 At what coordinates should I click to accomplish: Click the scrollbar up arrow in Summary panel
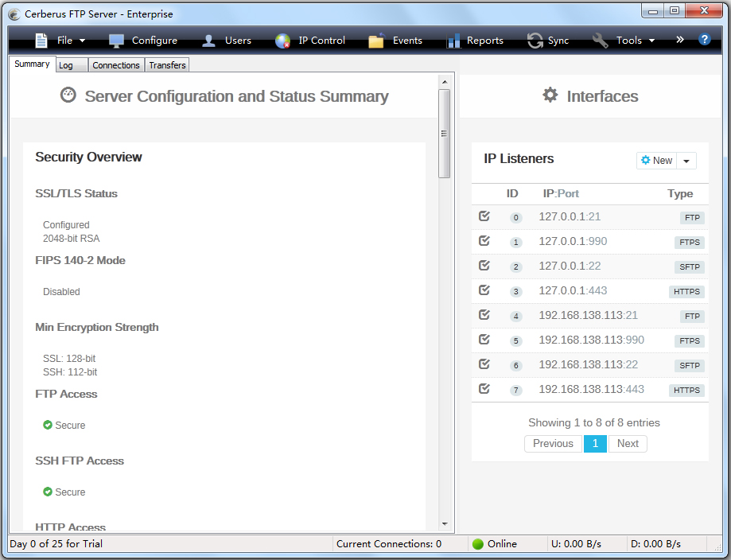445,82
